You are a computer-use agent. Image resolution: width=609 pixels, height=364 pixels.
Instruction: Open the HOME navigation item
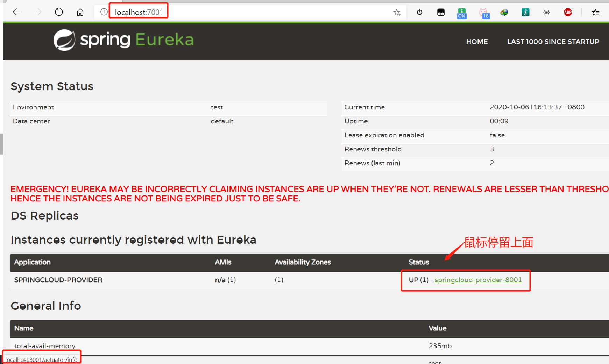point(477,42)
